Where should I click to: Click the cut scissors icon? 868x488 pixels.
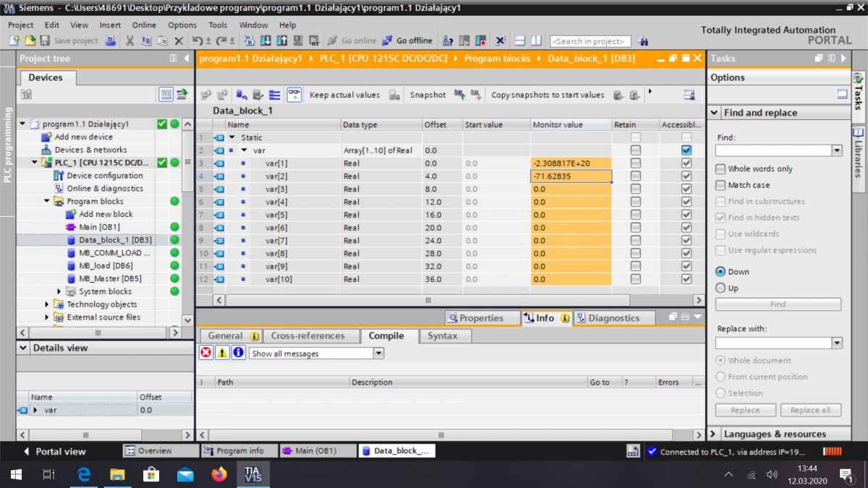tap(129, 40)
